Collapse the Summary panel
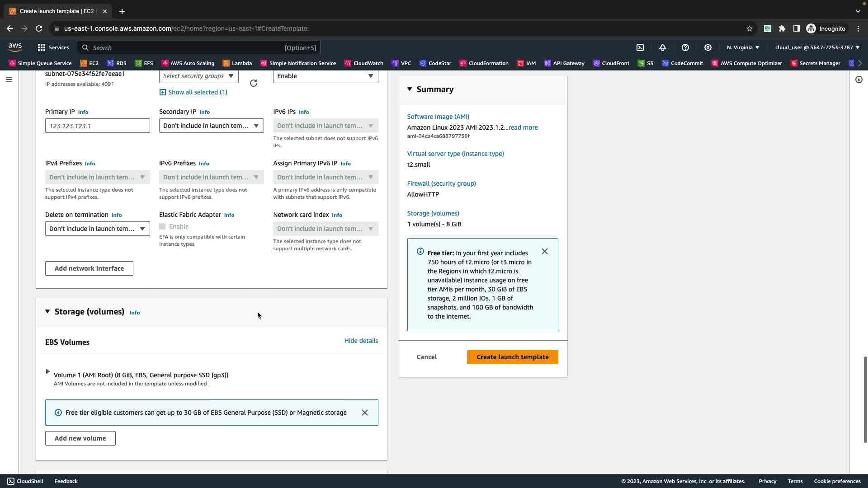Image resolution: width=868 pixels, height=488 pixels. point(410,89)
